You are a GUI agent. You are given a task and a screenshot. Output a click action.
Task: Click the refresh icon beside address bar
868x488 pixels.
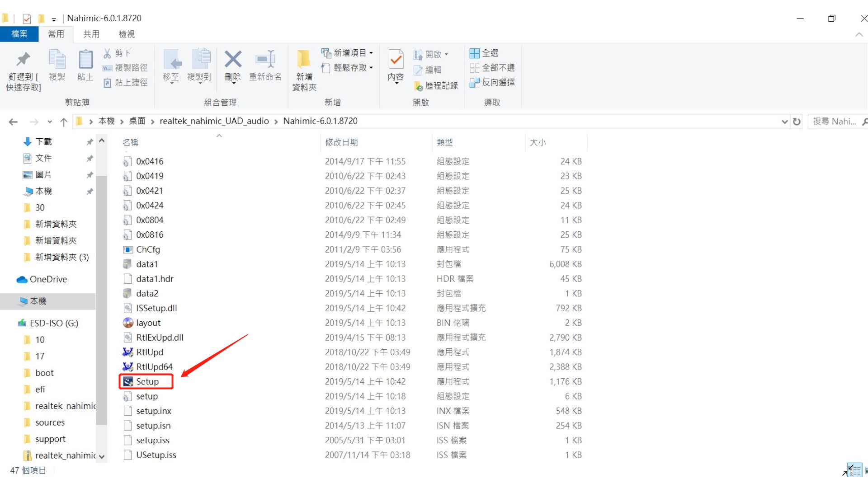point(797,122)
